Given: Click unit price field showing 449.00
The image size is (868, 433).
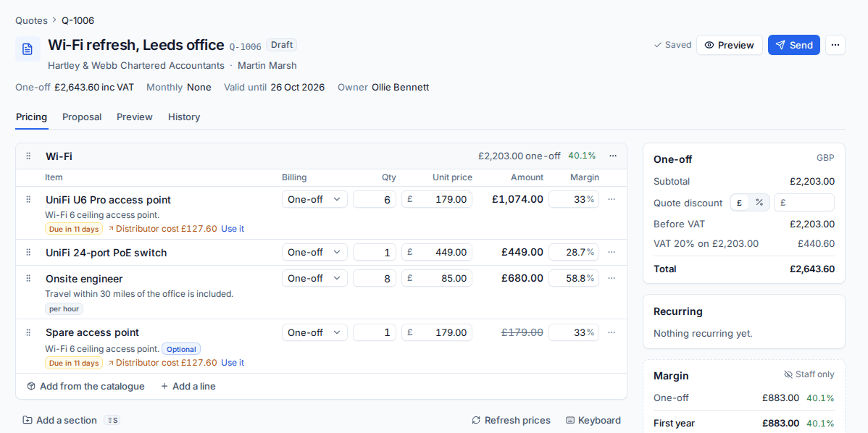Looking at the screenshot, I should pos(437,252).
